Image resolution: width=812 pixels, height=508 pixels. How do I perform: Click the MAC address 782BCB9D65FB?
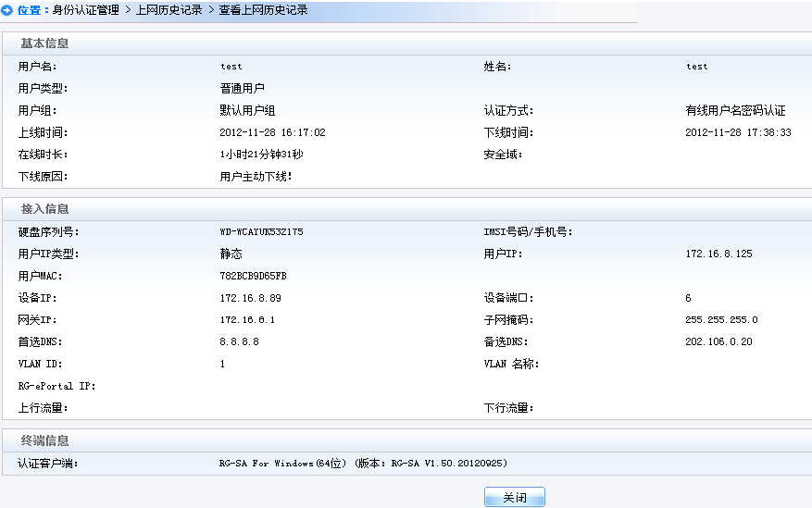(253, 276)
